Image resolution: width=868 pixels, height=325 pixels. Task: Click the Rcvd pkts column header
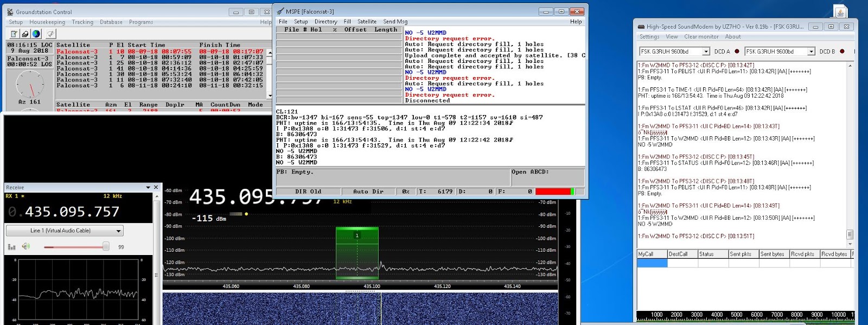(x=804, y=254)
